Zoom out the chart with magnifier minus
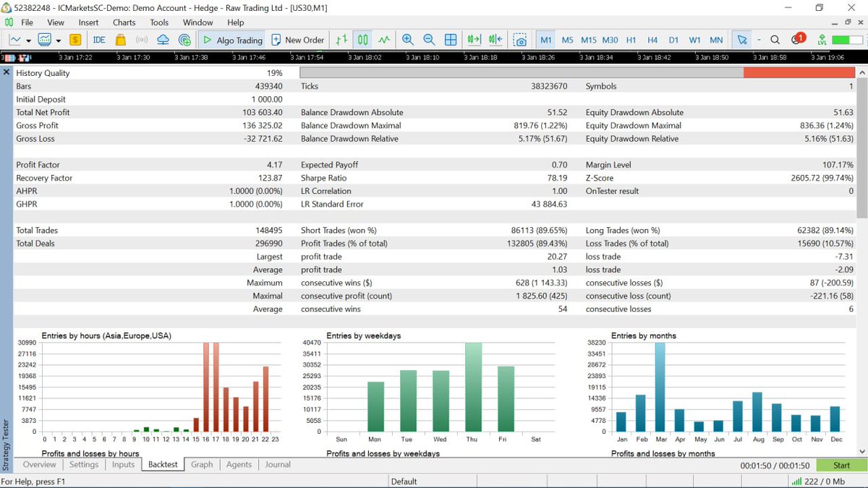 [429, 40]
